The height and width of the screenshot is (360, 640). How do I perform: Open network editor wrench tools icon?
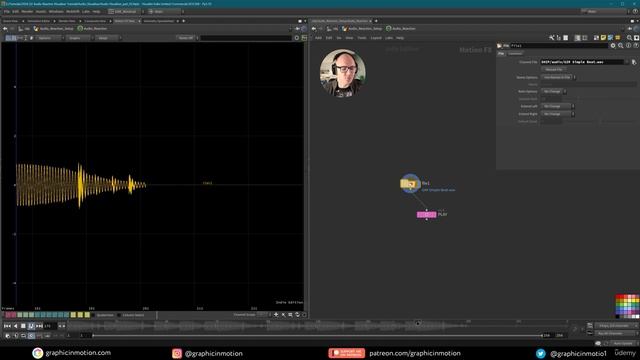tap(551, 38)
